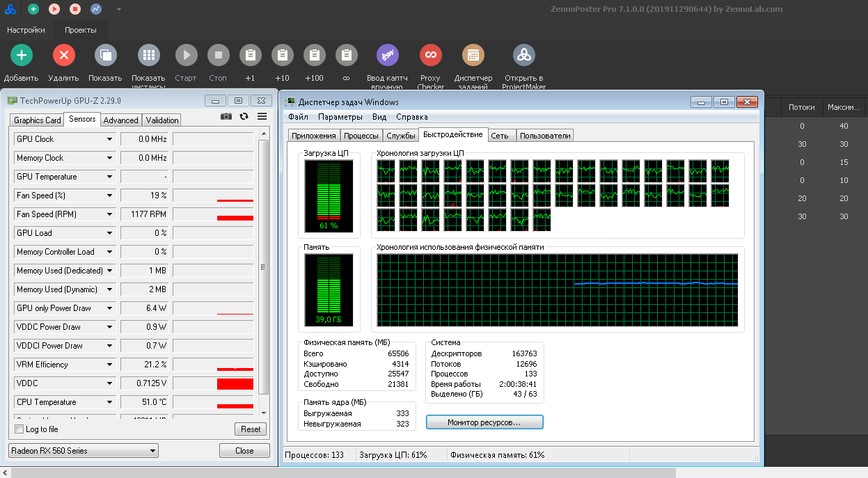Open the Проекты tab in ZennoPoster
The image size is (868, 478).
click(x=81, y=30)
